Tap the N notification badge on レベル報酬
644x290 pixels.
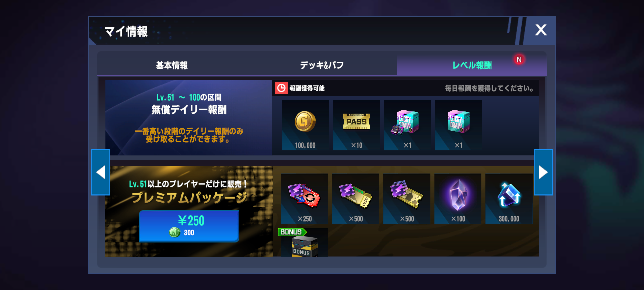coord(519,60)
